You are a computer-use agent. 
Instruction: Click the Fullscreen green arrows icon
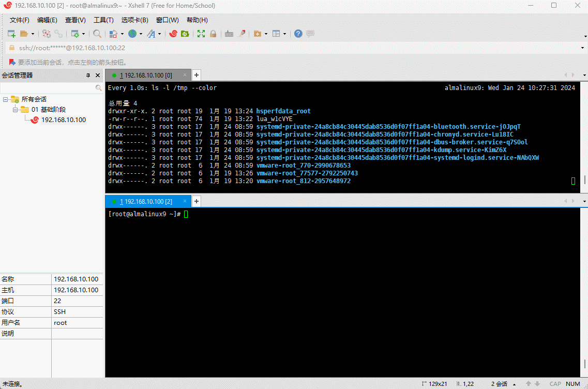[201, 34]
